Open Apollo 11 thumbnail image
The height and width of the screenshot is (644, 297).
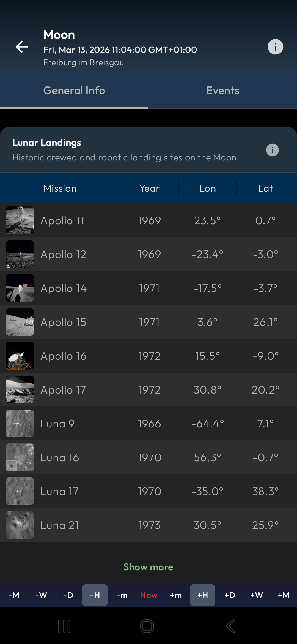click(x=20, y=220)
